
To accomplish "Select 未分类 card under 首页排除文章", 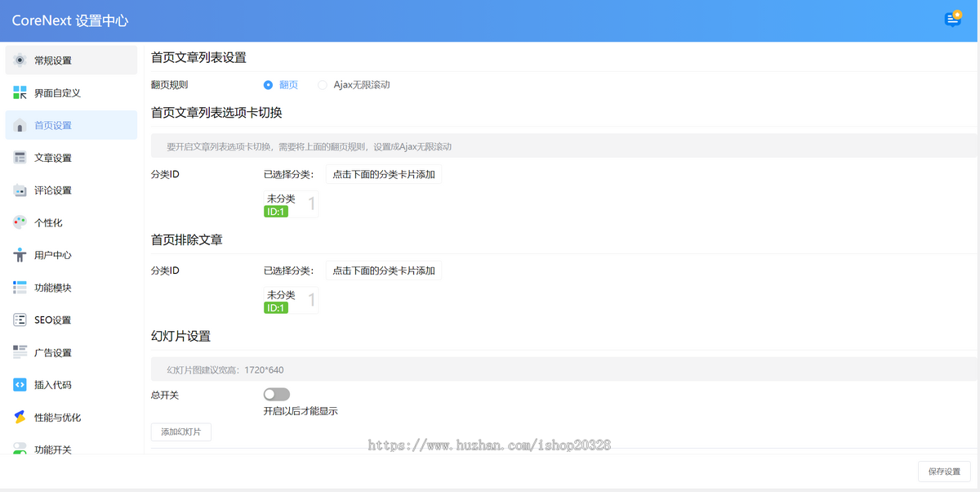I will [x=291, y=301].
